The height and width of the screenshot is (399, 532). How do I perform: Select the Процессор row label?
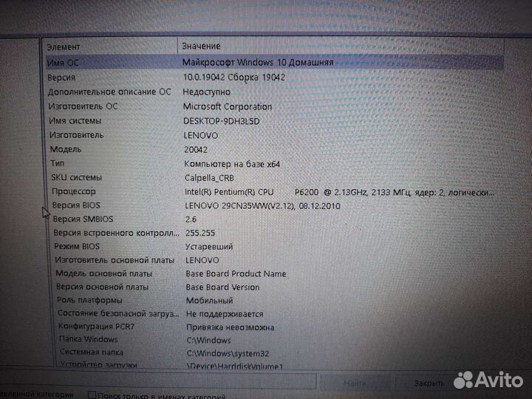point(74,191)
